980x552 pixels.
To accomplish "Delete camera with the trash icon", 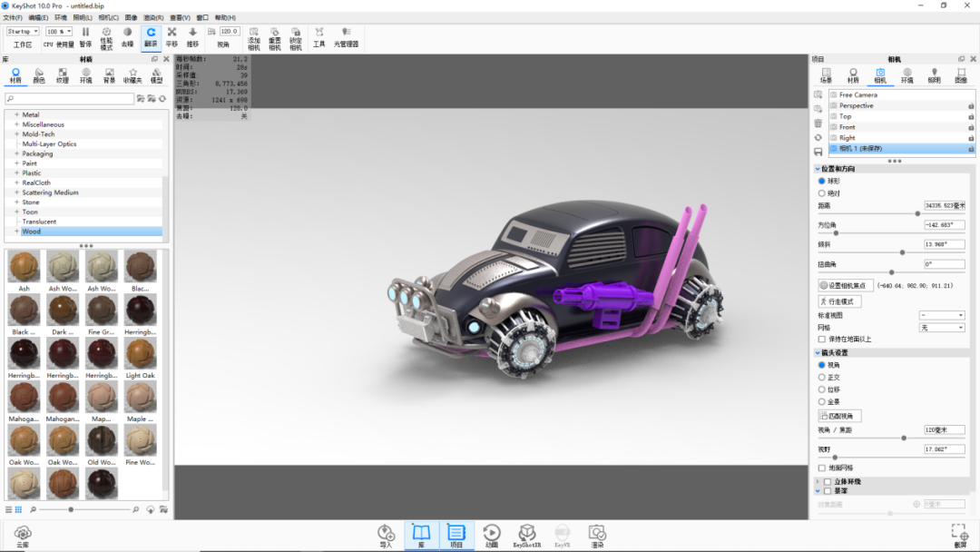I will 818,123.
